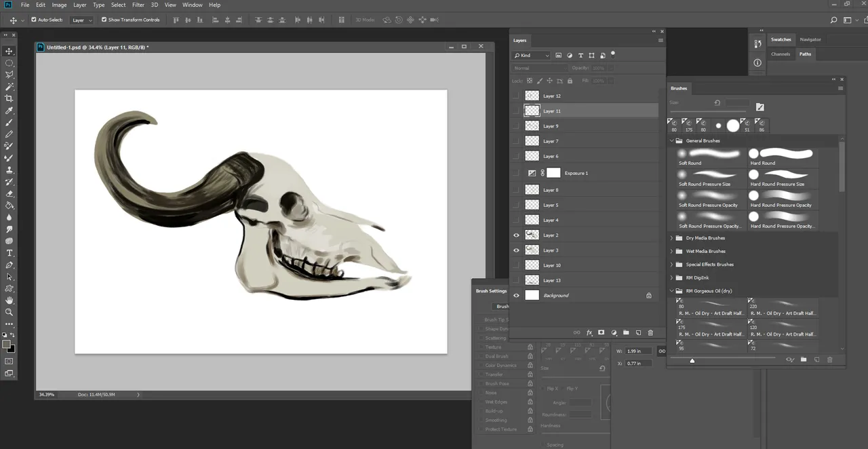This screenshot has height=449, width=868.
Task: Open the fx layer style icon
Action: (589, 332)
